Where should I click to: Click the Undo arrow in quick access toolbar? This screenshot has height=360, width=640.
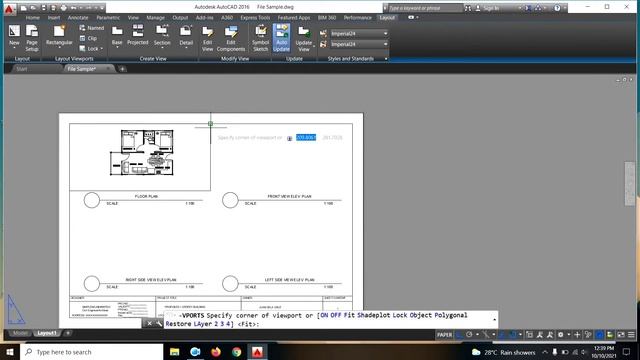pyautogui.click(x=73, y=8)
